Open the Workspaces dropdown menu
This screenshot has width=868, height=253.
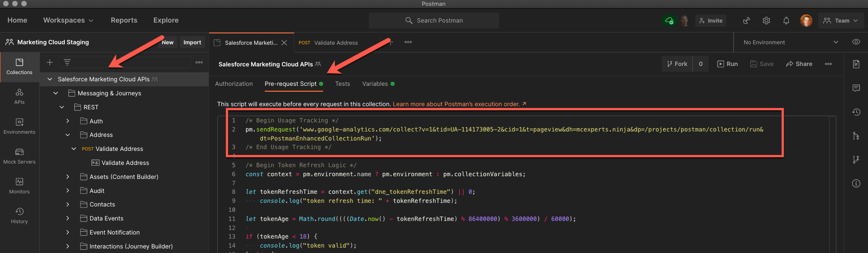click(x=68, y=20)
